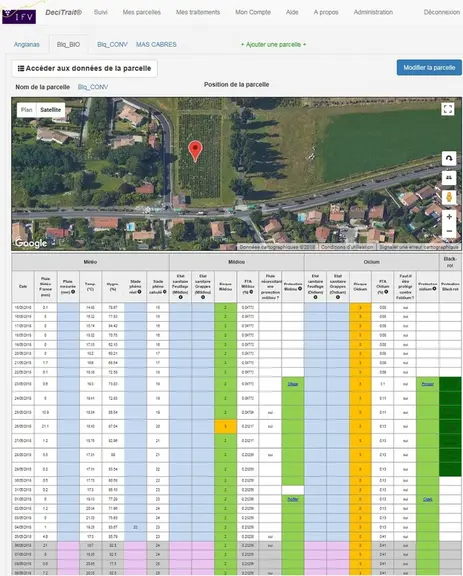Switch the map to Satellite view
The width and height of the screenshot is (463, 576).
(51, 110)
